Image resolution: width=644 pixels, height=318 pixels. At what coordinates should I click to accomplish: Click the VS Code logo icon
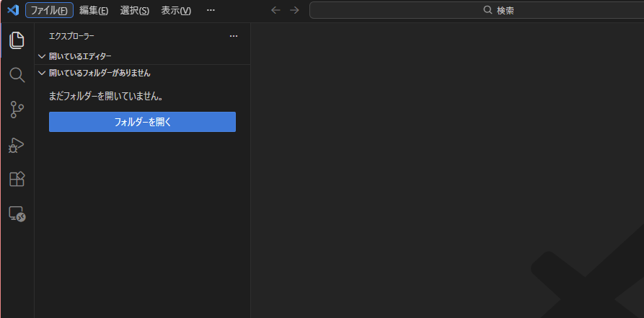pos(13,9)
